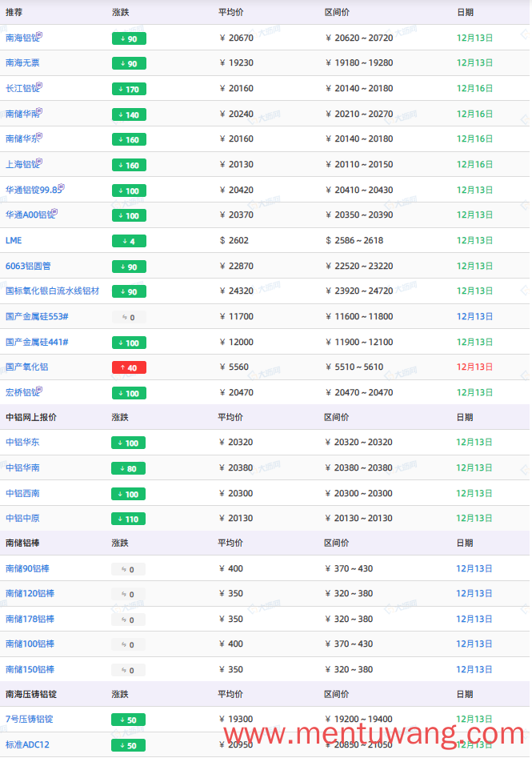This screenshot has height=758, width=532.
Task: Click the average price ¥ 5560
Action: (234, 367)
